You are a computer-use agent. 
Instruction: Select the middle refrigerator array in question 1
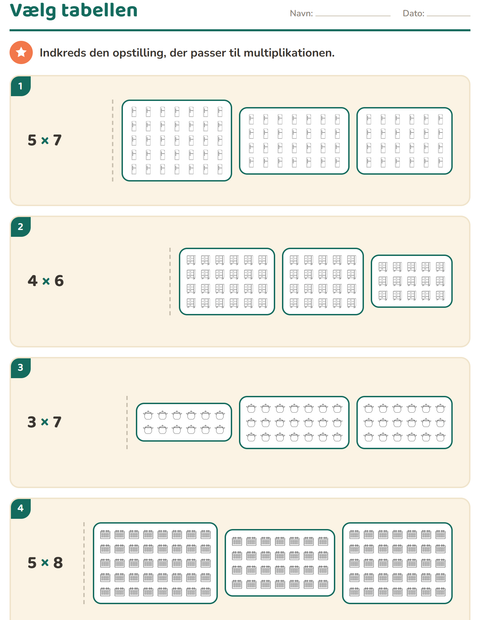(x=294, y=141)
